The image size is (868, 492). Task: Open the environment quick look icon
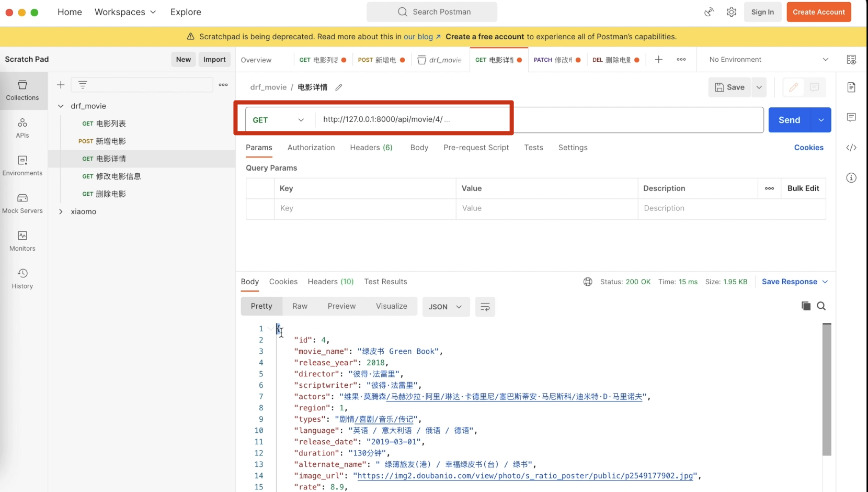[x=851, y=60]
